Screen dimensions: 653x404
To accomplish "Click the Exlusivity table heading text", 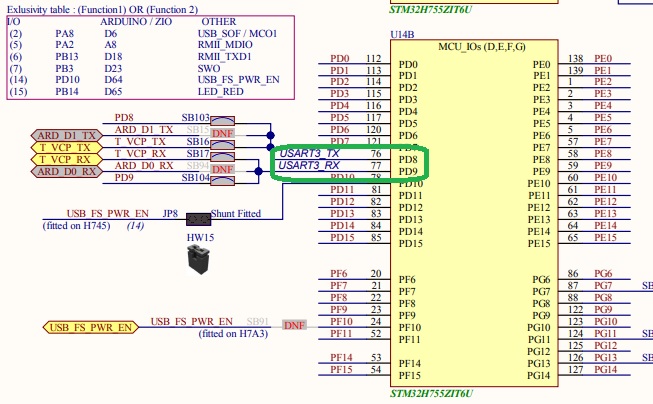I will point(102,9).
